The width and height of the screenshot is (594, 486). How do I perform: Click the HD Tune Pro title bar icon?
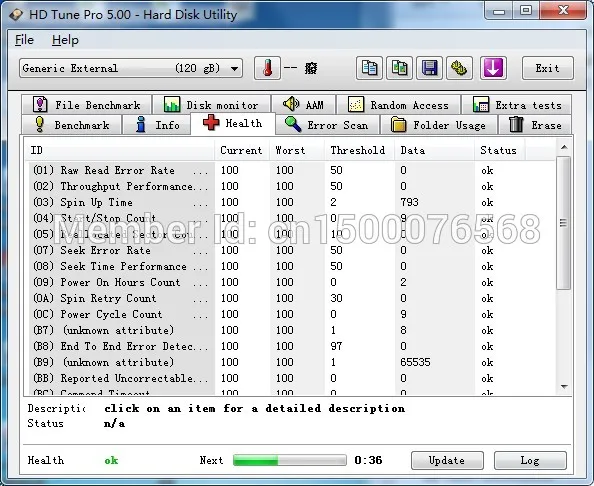pyautogui.click(x=16, y=14)
